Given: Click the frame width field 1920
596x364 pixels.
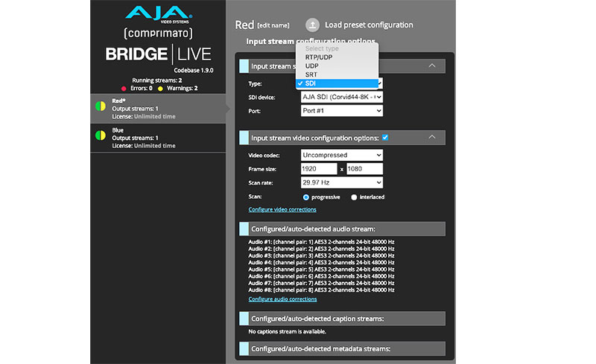Looking at the screenshot, I should click(x=319, y=169).
